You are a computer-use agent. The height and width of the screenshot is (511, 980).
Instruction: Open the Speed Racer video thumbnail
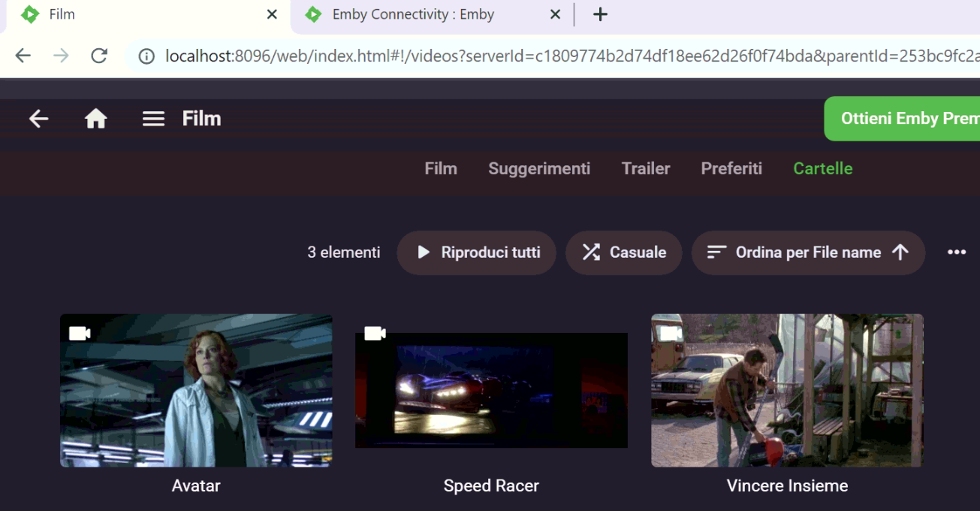point(491,391)
